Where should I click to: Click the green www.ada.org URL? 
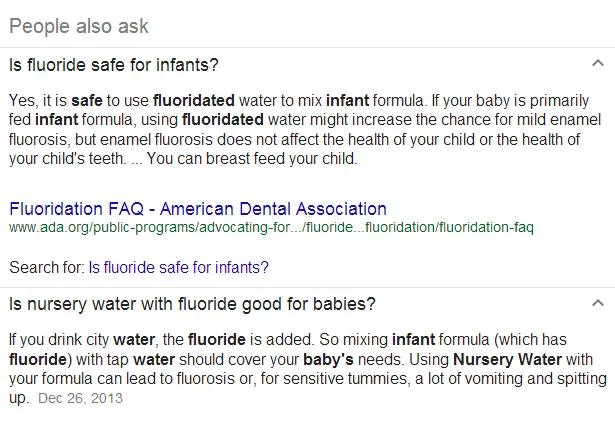click(270, 228)
